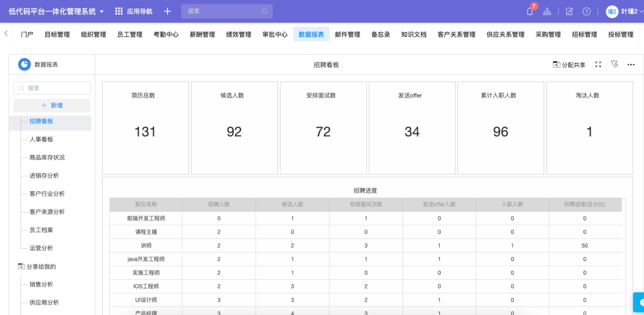The height and width of the screenshot is (315, 644).
Task: Open 客户来源分析 report in sidebar
Action: [x=47, y=212]
